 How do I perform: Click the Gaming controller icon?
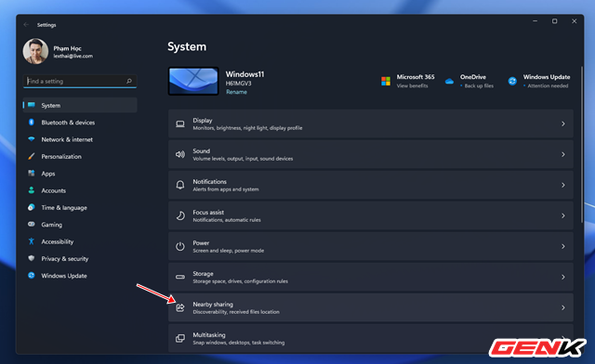click(x=32, y=225)
